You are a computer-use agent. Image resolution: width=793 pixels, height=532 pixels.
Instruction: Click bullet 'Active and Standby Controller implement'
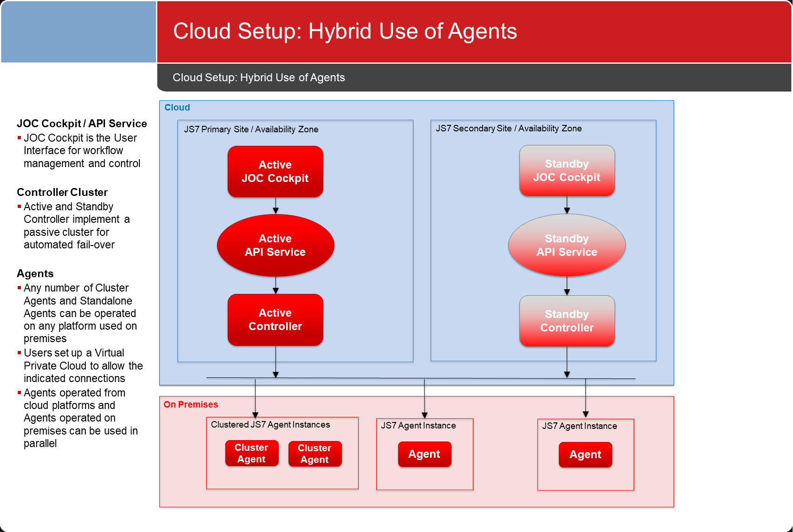pyautogui.click(x=74, y=226)
